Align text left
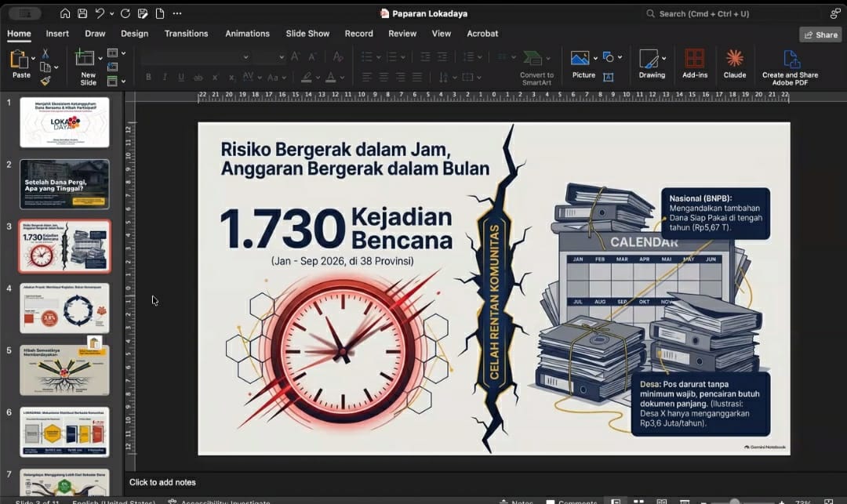The height and width of the screenshot is (504, 847). pos(367,77)
